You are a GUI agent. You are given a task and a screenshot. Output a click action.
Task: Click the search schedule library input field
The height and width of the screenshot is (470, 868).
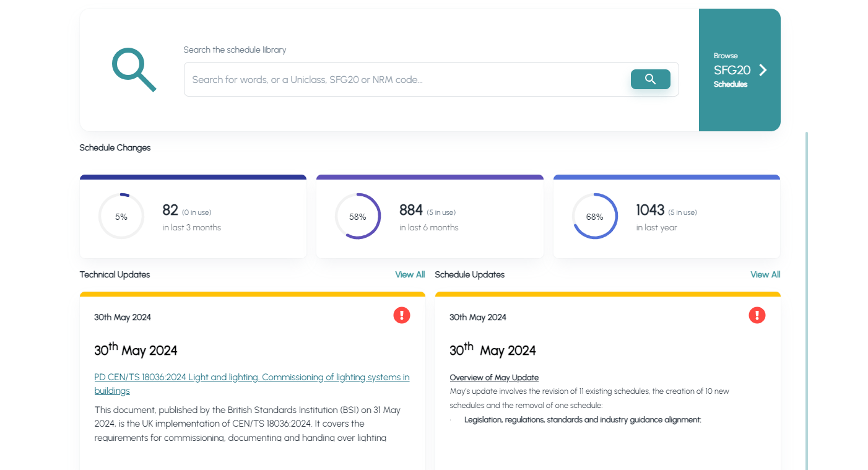[431, 79]
